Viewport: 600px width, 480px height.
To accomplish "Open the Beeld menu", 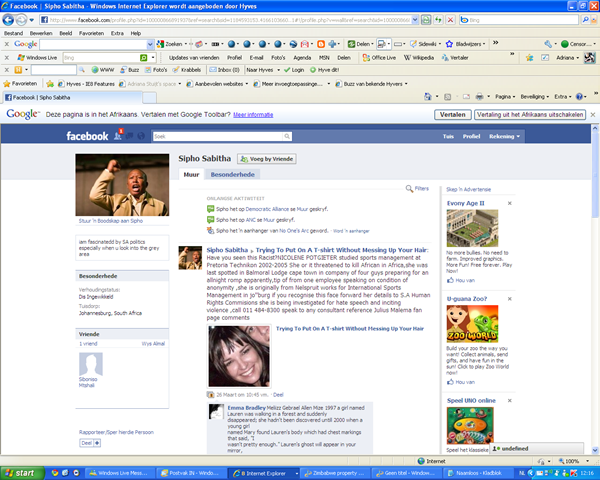I will [x=66, y=33].
